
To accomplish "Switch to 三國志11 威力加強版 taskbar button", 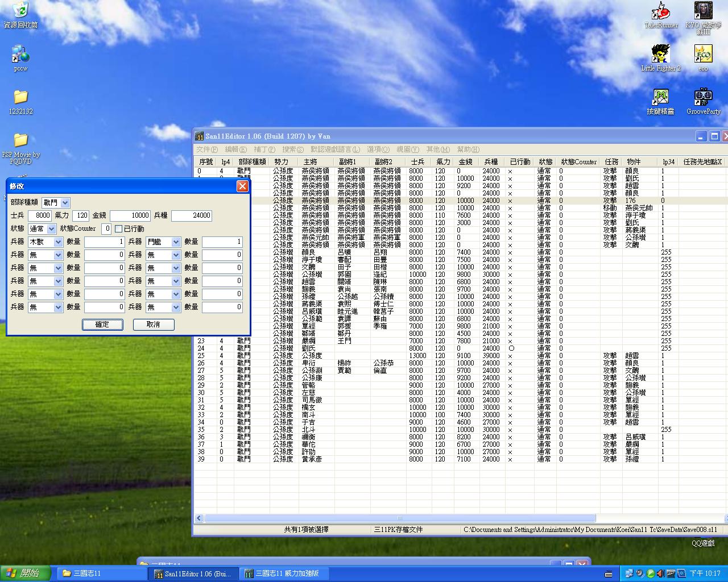I will pos(283,573).
